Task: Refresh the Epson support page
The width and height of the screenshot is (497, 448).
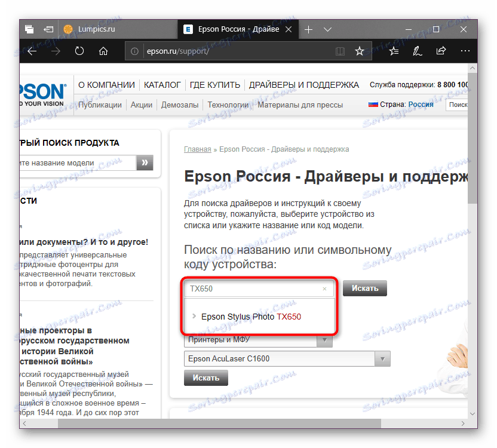Action: [79, 51]
